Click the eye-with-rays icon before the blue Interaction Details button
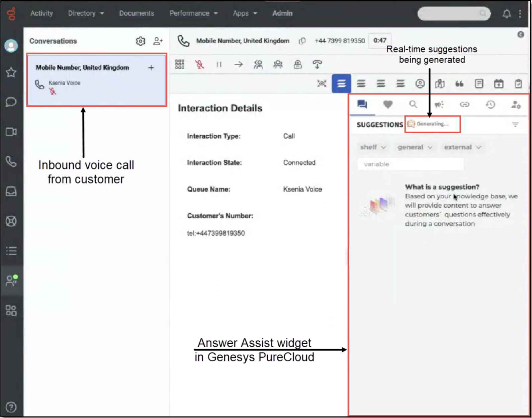532x418 pixels. pyautogui.click(x=322, y=83)
